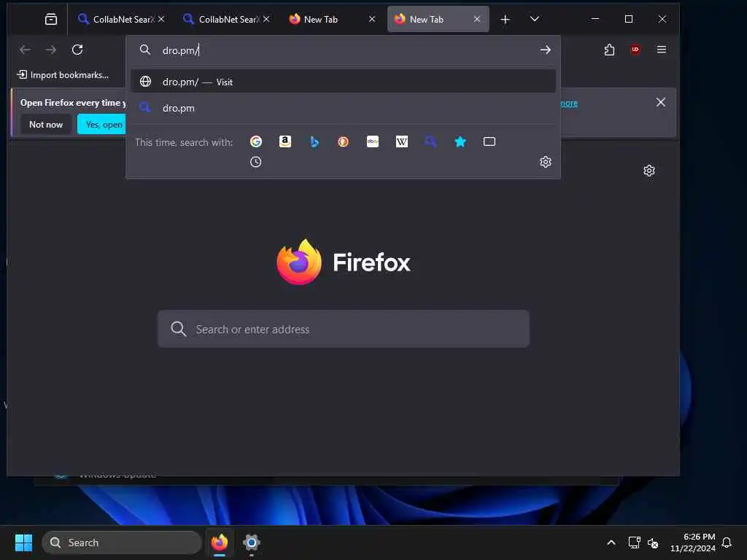Open a new tab with plus button
The image size is (747, 560).
tap(505, 19)
